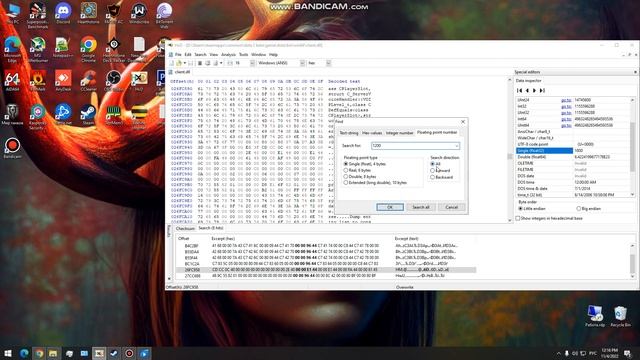Open File menu
The height and width of the screenshot is (360, 640).
coord(178,55)
